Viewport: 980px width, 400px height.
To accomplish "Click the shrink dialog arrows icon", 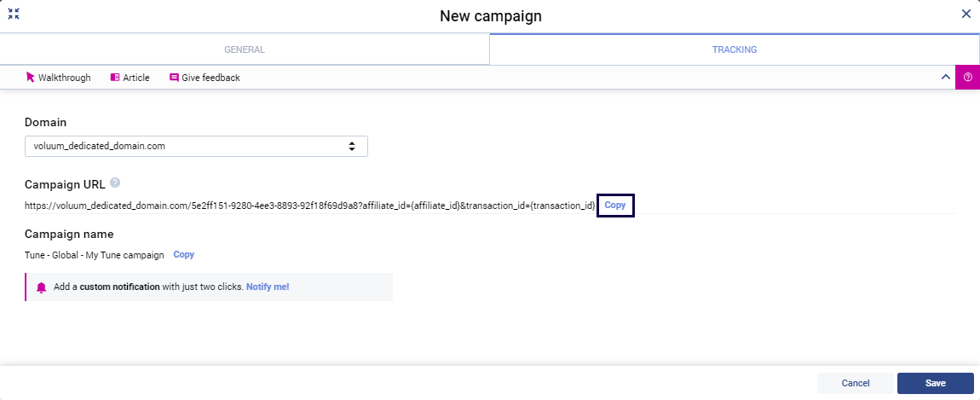I will 14,14.
